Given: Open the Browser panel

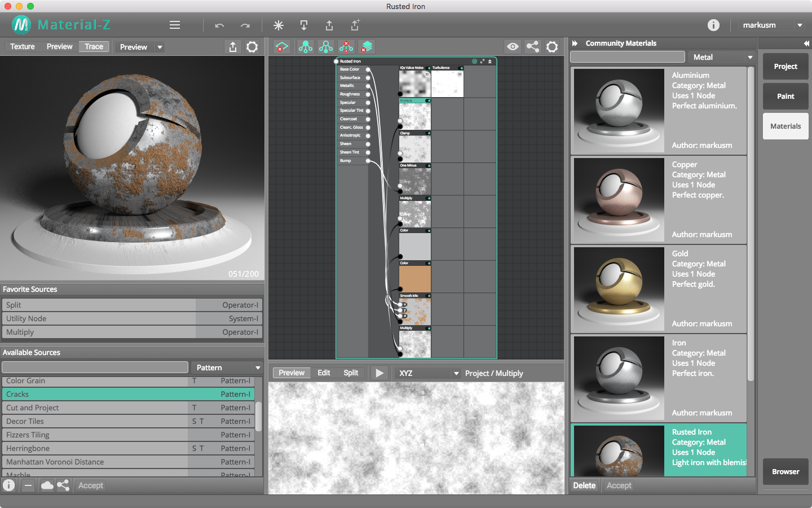Looking at the screenshot, I should click(785, 472).
